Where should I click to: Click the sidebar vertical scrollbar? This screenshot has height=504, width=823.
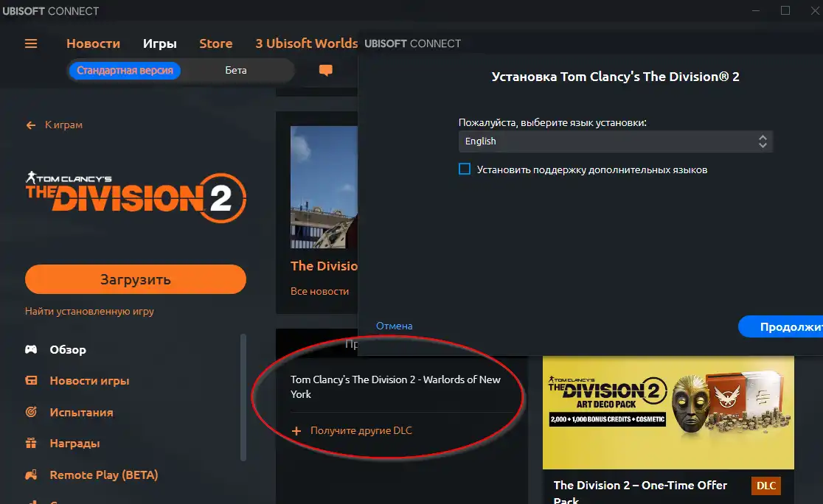243,398
